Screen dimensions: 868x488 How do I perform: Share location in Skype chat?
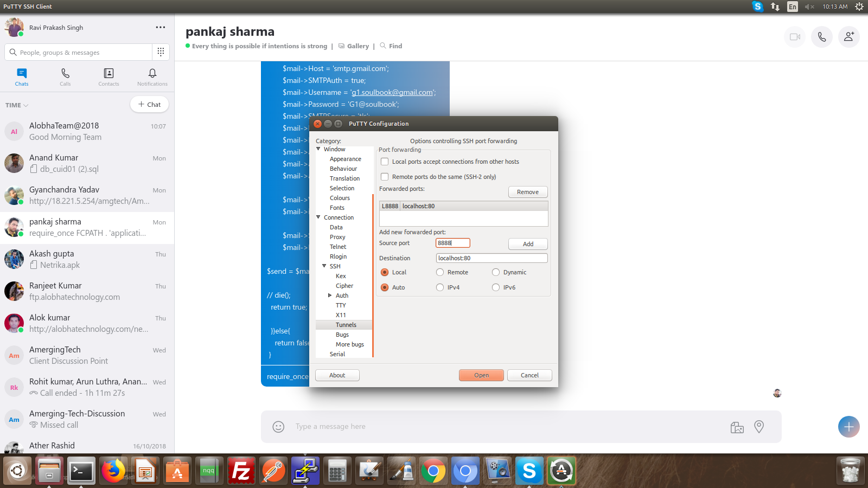(x=759, y=427)
